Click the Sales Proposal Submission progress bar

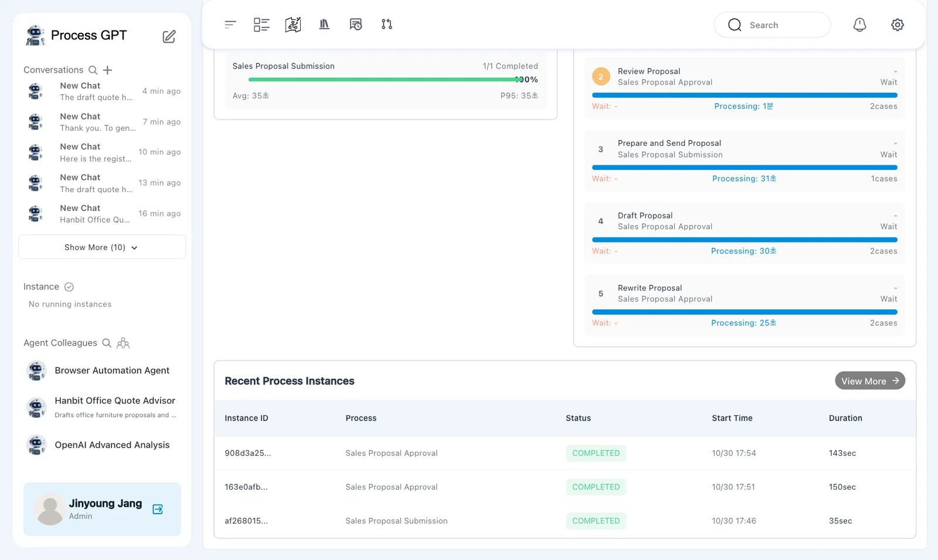click(x=385, y=79)
